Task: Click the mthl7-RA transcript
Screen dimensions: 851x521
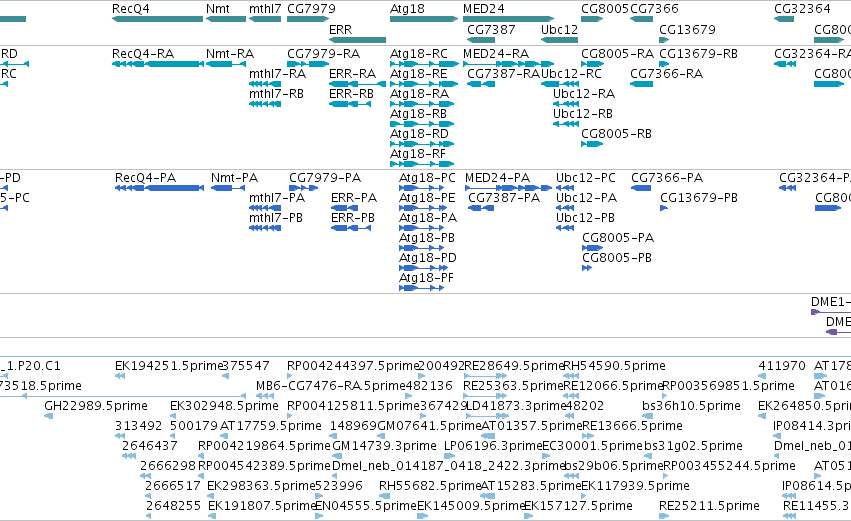Action: (265, 84)
